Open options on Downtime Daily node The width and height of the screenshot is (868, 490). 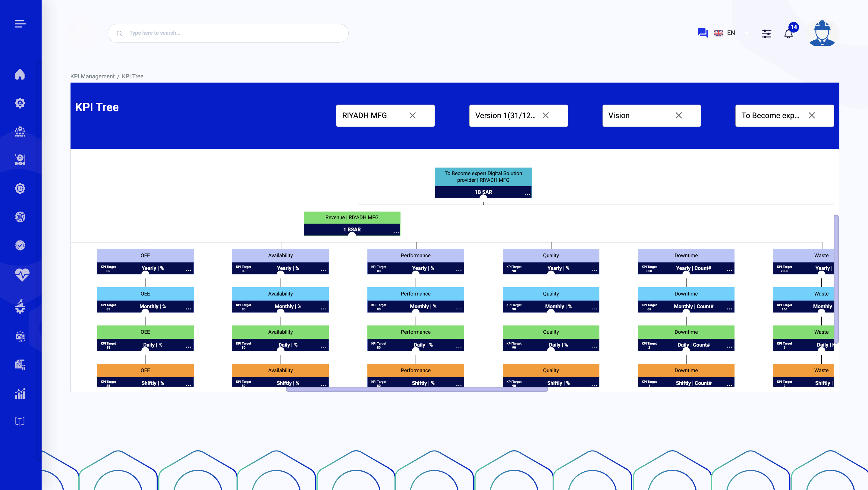click(729, 347)
